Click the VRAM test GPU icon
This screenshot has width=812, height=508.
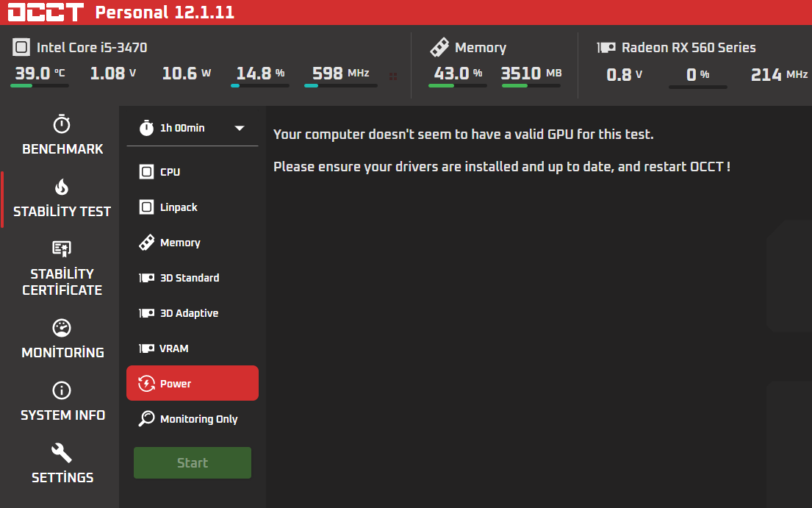pos(146,348)
